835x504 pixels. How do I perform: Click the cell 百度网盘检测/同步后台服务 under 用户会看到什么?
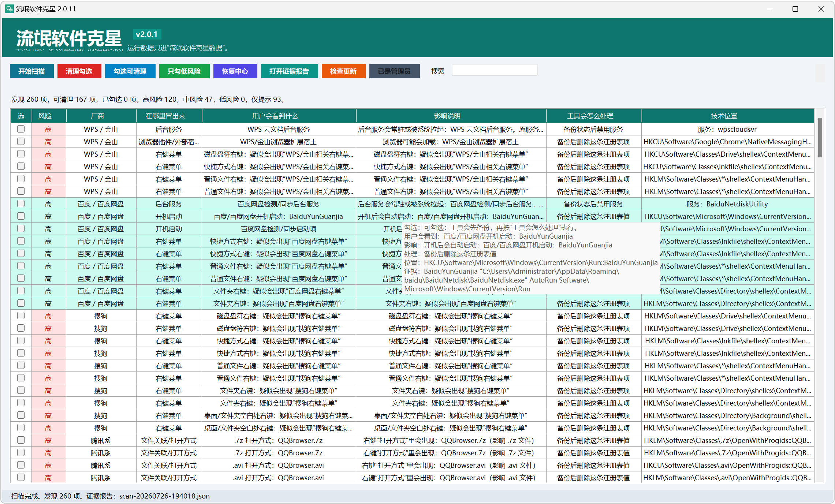tap(278, 204)
